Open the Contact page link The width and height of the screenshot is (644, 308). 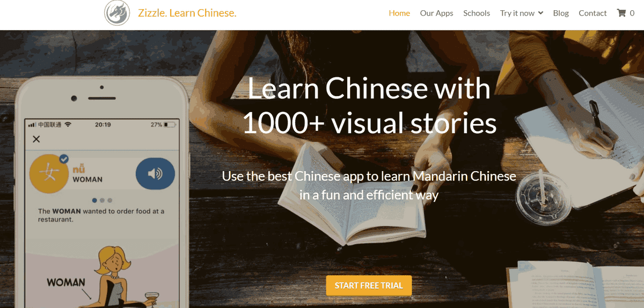(592, 13)
